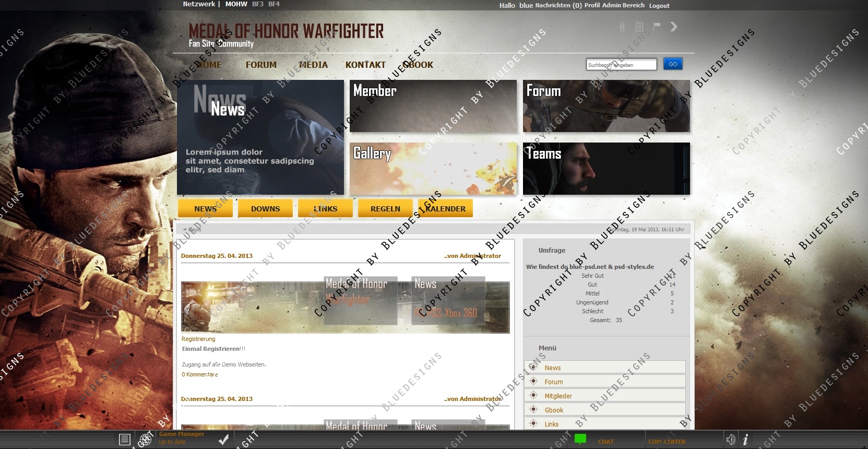Click the info 'i' icon in the bottom bar

point(745,440)
